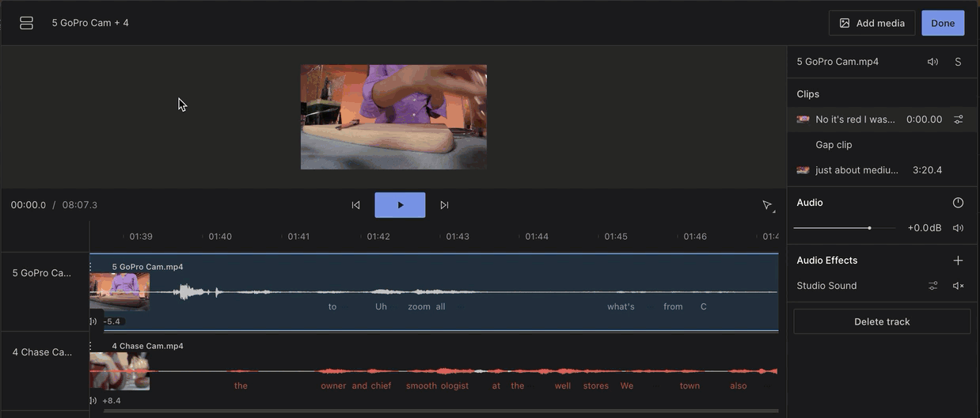Adjust the Audio volume slider
This screenshot has height=418, width=980.
pos(869,228)
